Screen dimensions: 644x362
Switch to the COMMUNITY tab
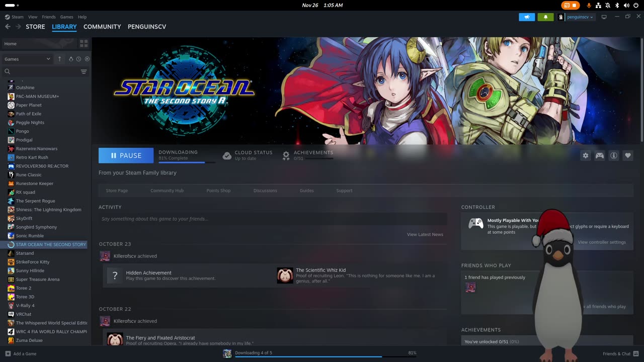(x=102, y=27)
